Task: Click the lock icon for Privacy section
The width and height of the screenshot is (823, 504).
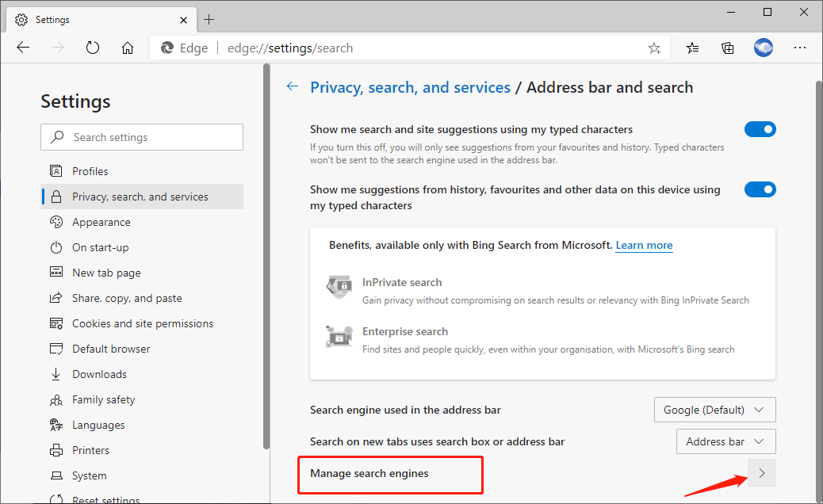Action: pyautogui.click(x=56, y=197)
